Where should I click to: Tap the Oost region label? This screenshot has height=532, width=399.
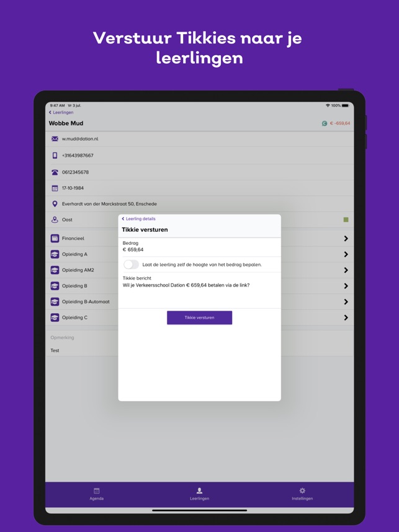[x=67, y=219]
